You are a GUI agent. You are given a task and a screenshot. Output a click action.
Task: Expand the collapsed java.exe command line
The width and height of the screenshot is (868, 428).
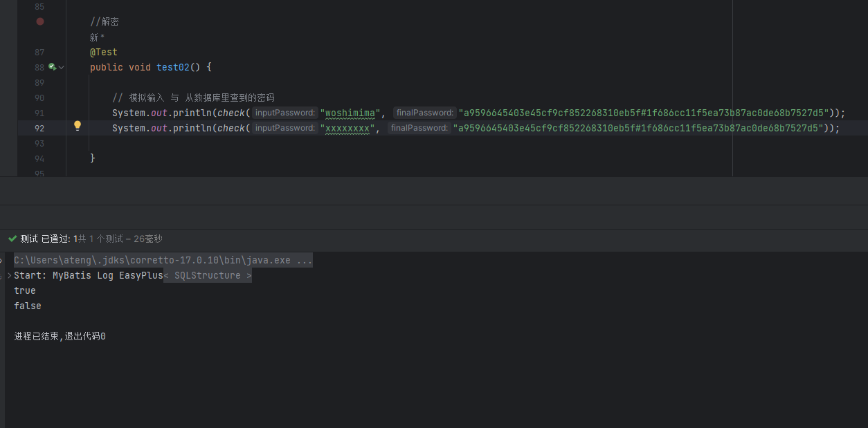304,260
